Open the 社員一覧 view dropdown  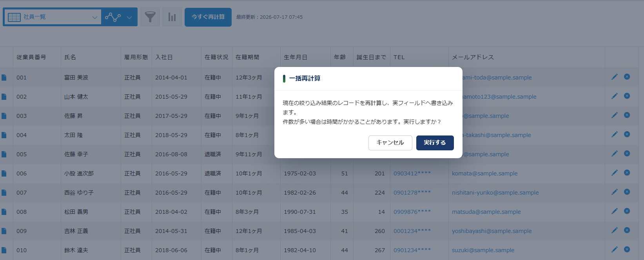(53, 17)
